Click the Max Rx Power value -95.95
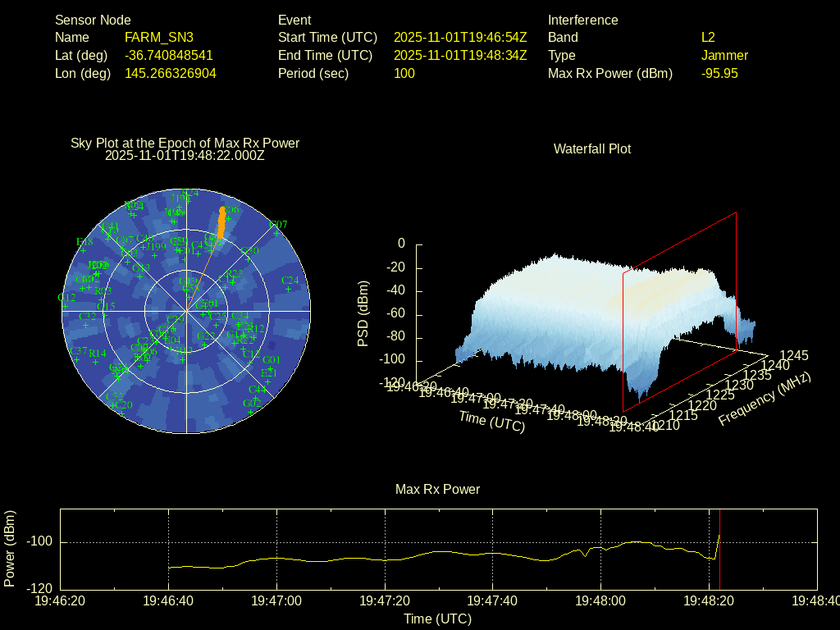Viewport: 840px width, 630px height. pos(719,73)
